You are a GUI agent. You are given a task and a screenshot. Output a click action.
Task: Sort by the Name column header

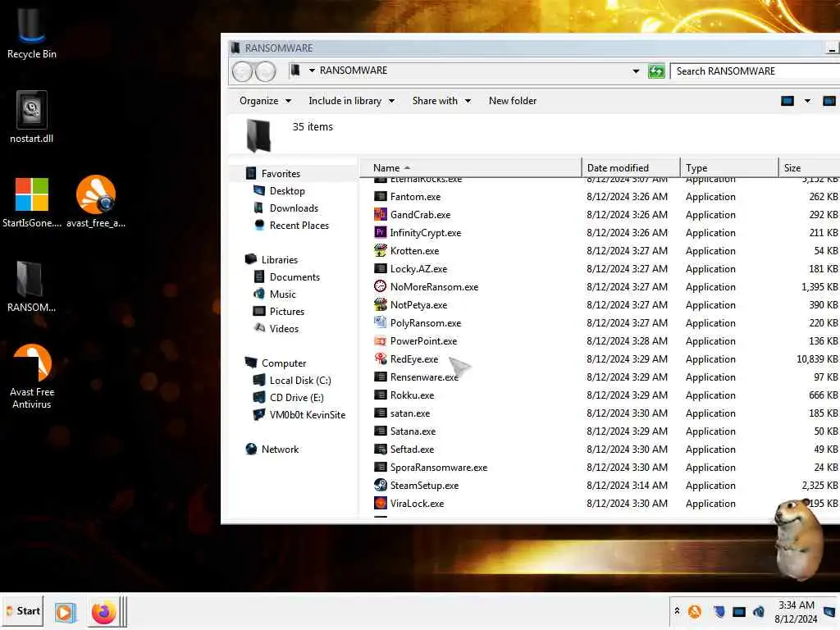click(470, 167)
